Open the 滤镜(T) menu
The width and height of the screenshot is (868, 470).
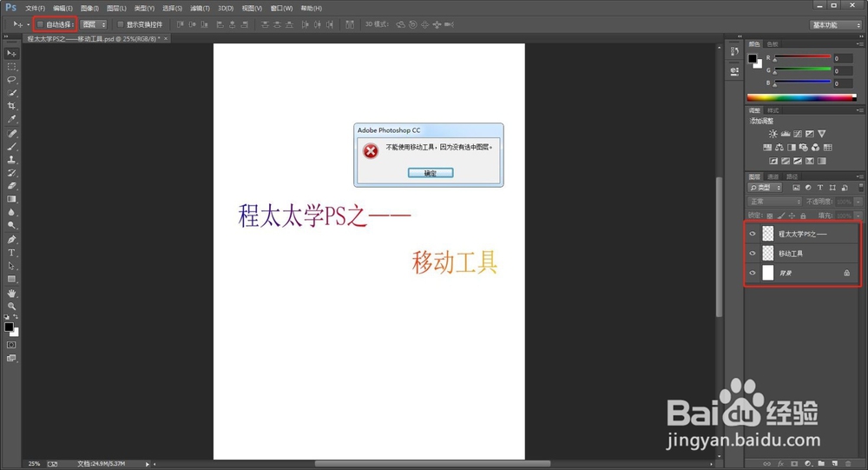tap(200, 9)
